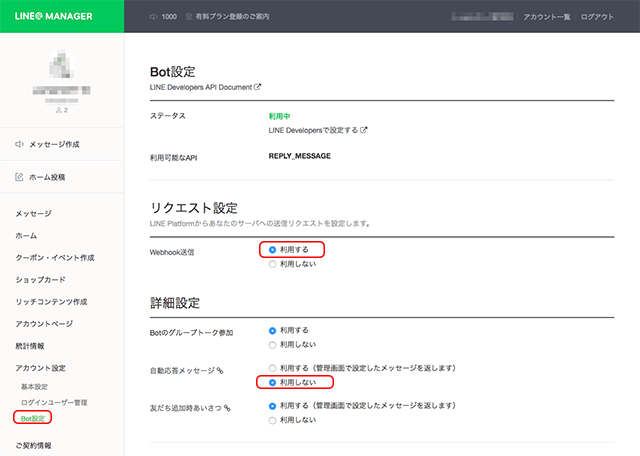Open ご契約情報 in the sidebar
Screen dimensions: 640x456
[x=33, y=445]
